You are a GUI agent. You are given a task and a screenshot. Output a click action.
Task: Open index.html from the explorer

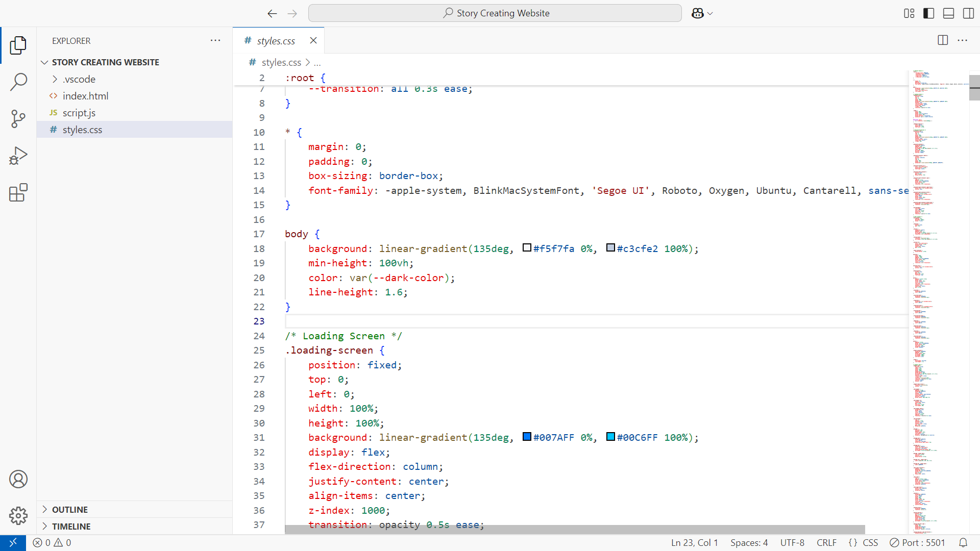click(85, 95)
